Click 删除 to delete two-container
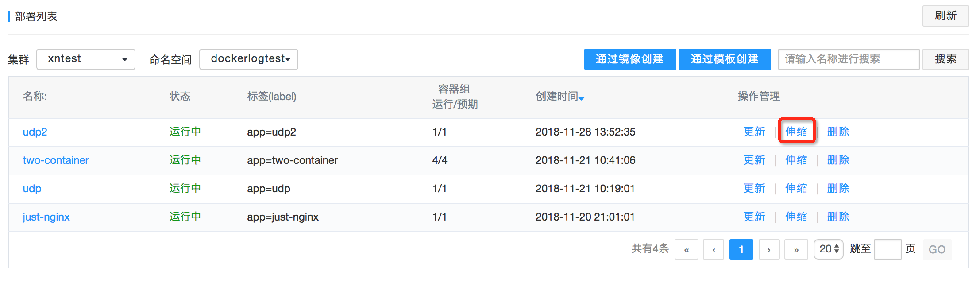This screenshot has height=287, width=980. [838, 160]
